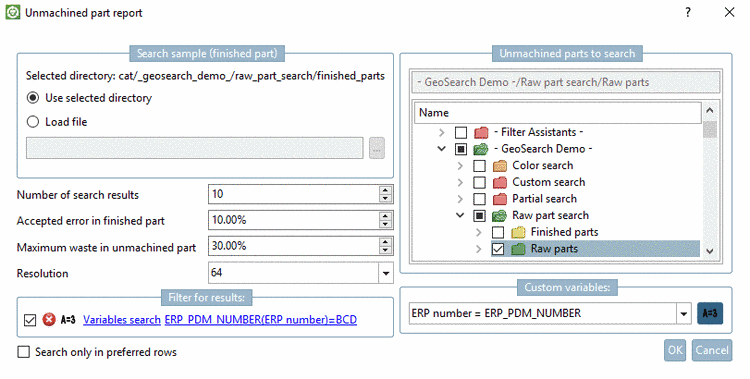Collapse the GeoSearch Demo tree node

pyautogui.click(x=441, y=149)
